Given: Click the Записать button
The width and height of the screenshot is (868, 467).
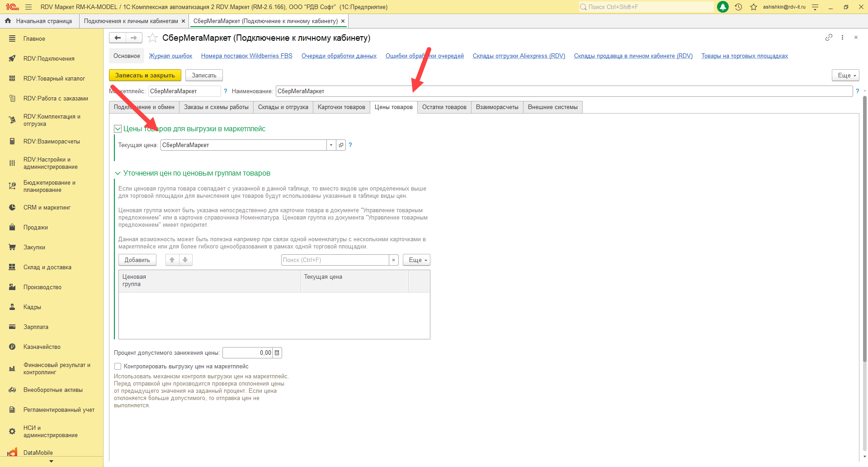Looking at the screenshot, I should click(x=204, y=75).
